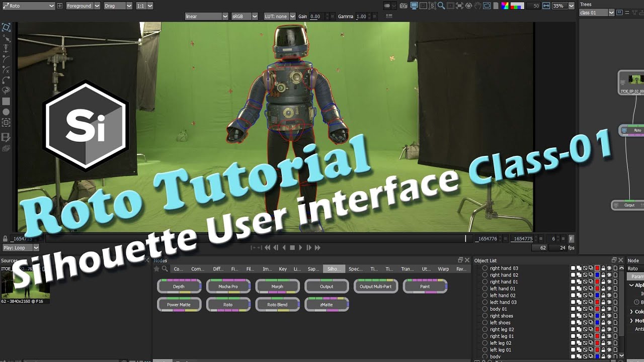Select the Circle shape tool

(x=6, y=112)
